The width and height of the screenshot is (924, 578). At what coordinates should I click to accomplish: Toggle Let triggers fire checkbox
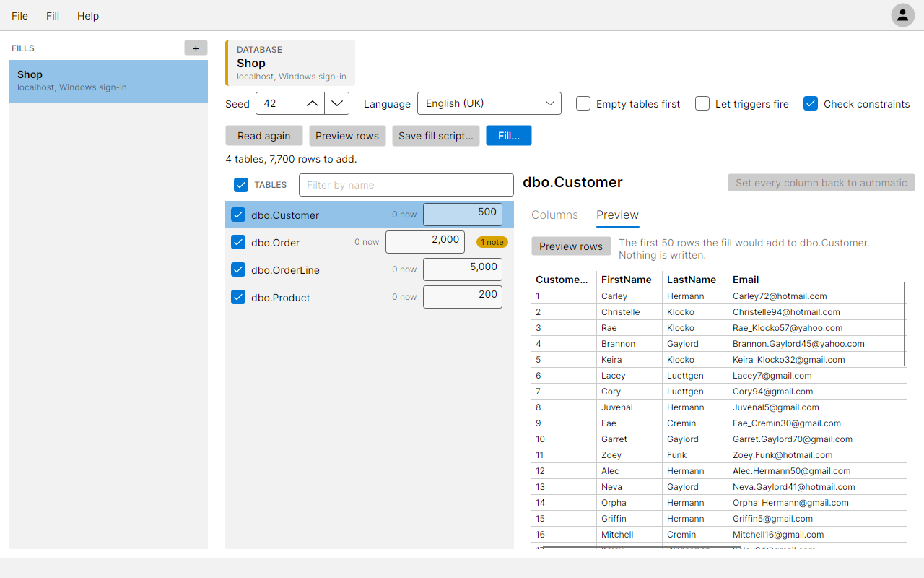tap(702, 103)
